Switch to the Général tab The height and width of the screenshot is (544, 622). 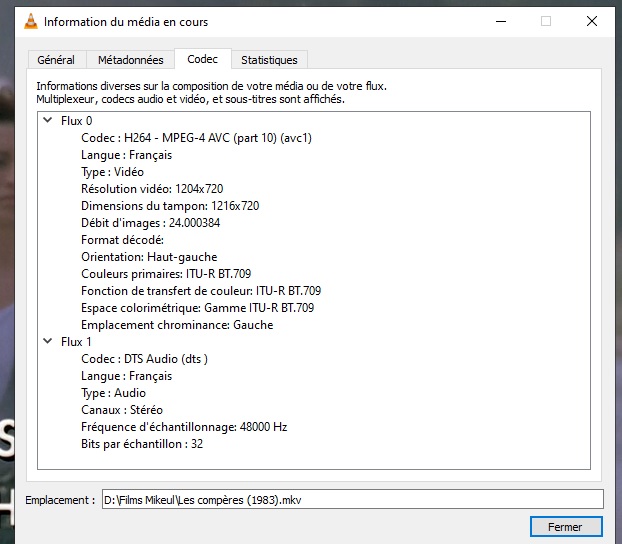pos(56,60)
